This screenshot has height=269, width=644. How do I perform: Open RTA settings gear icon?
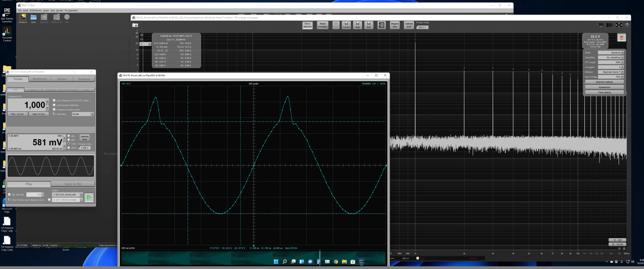[x=627, y=25]
